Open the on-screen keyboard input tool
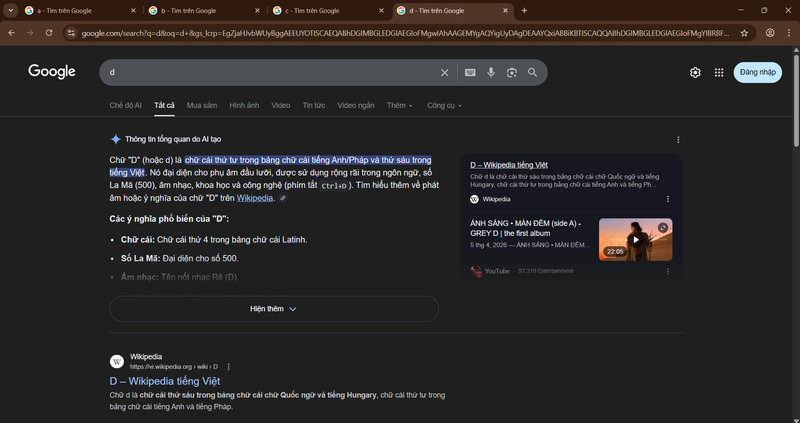Viewport: 800px width, 423px height. [x=470, y=72]
